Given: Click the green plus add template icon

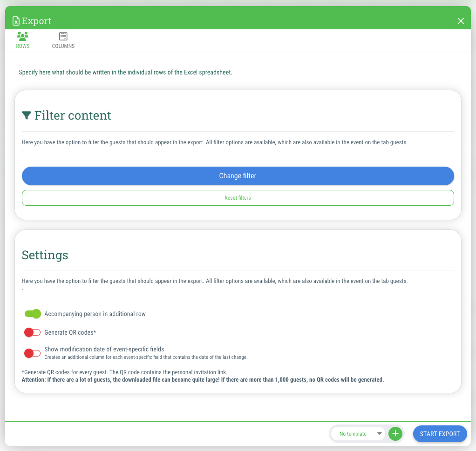Looking at the screenshot, I should pos(395,434).
